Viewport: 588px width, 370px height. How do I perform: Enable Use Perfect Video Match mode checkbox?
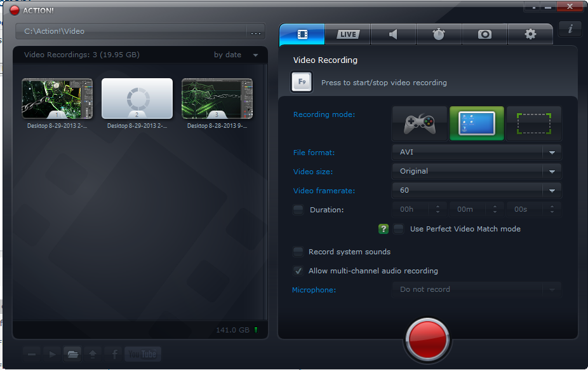[x=399, y=229]
